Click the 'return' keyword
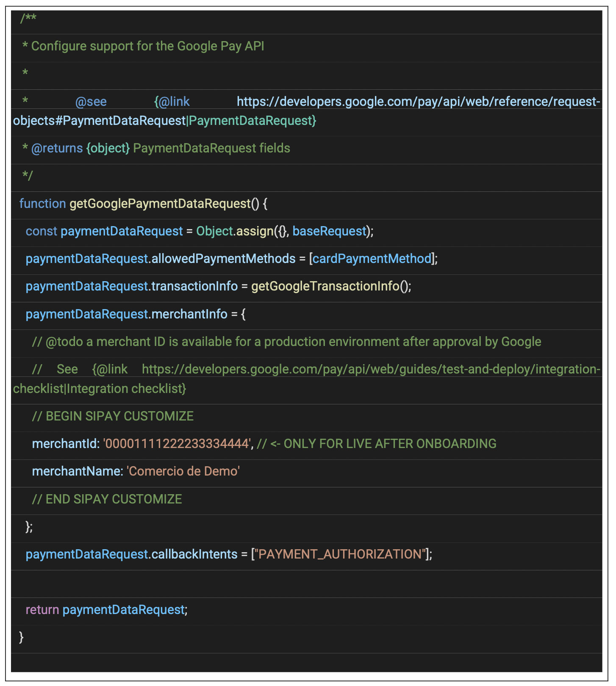Screen dimensions: 616x686 tap(42, 610)
